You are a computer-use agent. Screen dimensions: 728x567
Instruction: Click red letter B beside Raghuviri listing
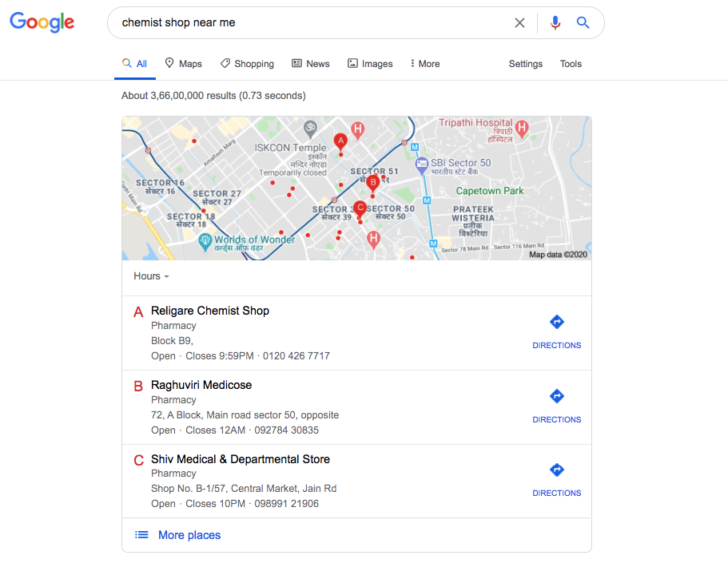pos(138,386)
